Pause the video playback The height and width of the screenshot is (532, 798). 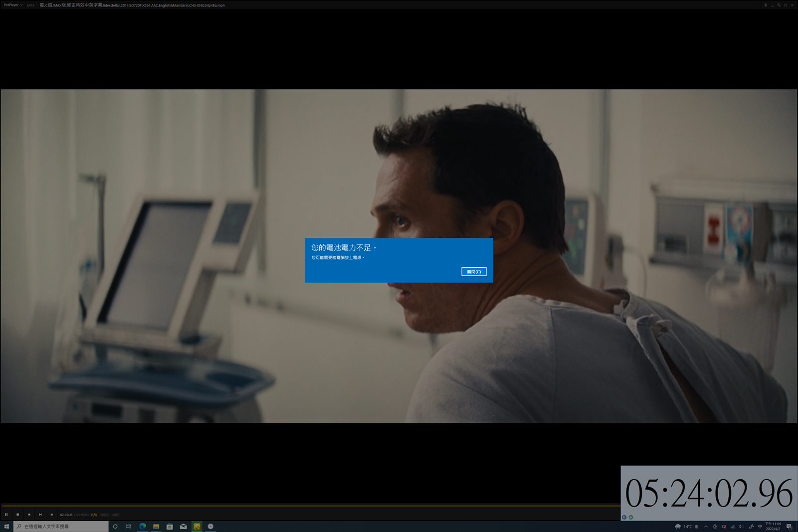(6, 515)
